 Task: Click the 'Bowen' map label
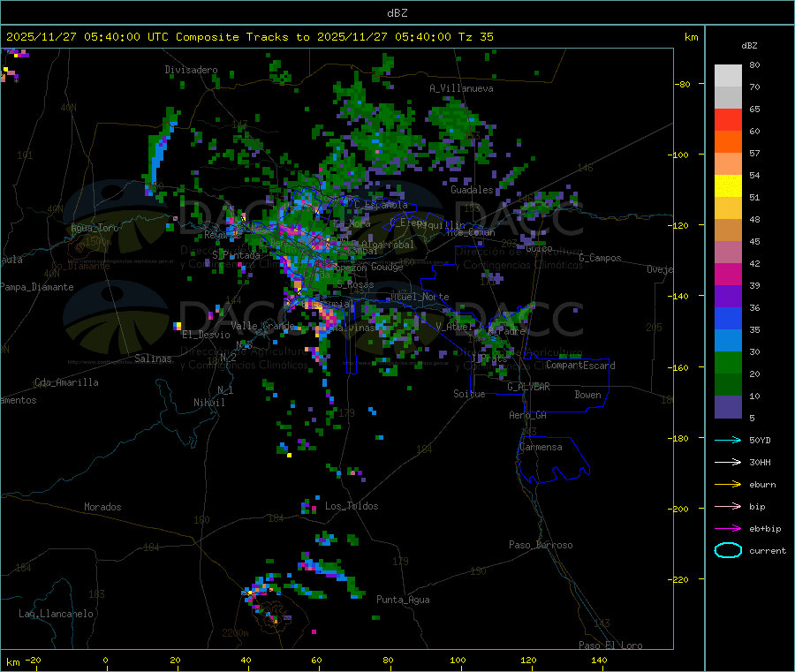tap(587, 395)
